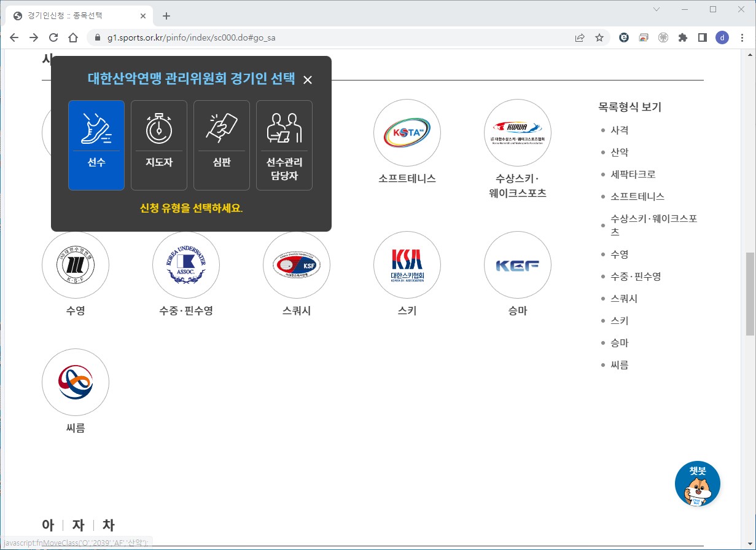Open the 스쿼시 KSF logo
756x550 pixels.
pos(297,265)
